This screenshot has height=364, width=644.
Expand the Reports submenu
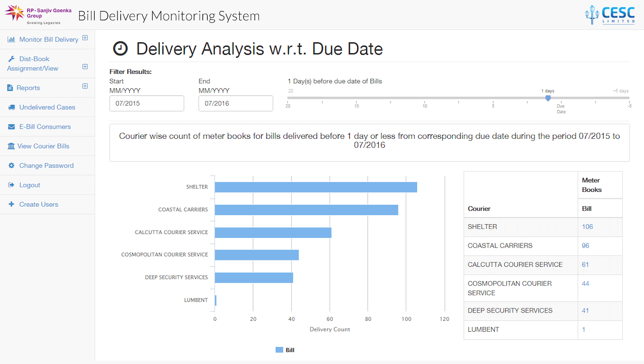[85, 86]
